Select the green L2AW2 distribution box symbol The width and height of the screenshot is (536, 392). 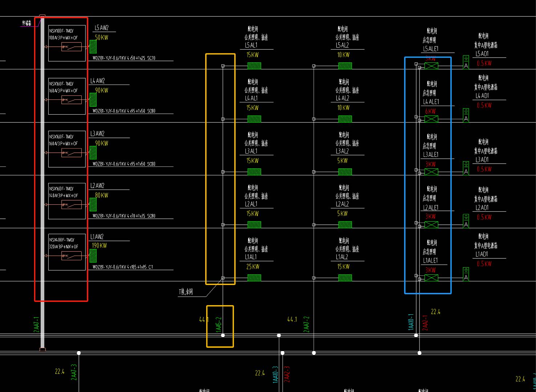(93, 204)
